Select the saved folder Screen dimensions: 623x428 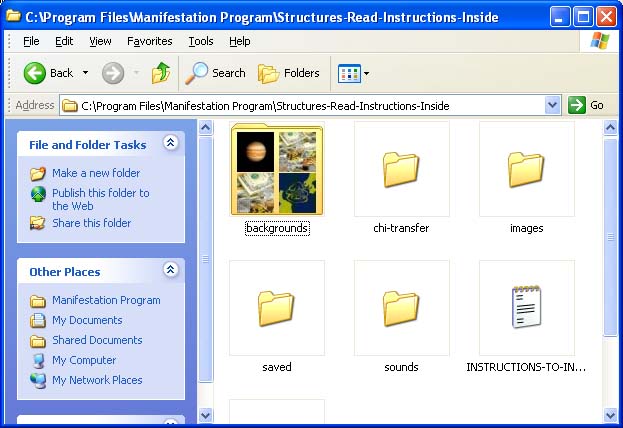(x=276, y=309)
